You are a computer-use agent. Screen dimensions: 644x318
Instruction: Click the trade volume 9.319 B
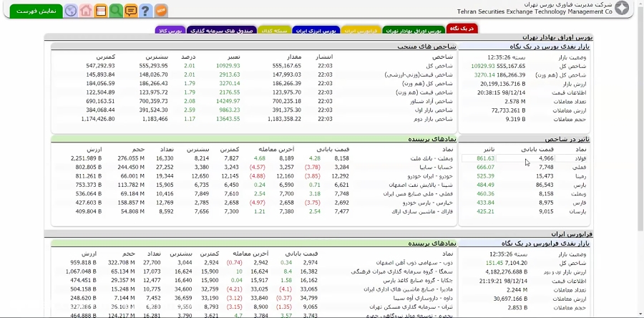tap(515, 120)
